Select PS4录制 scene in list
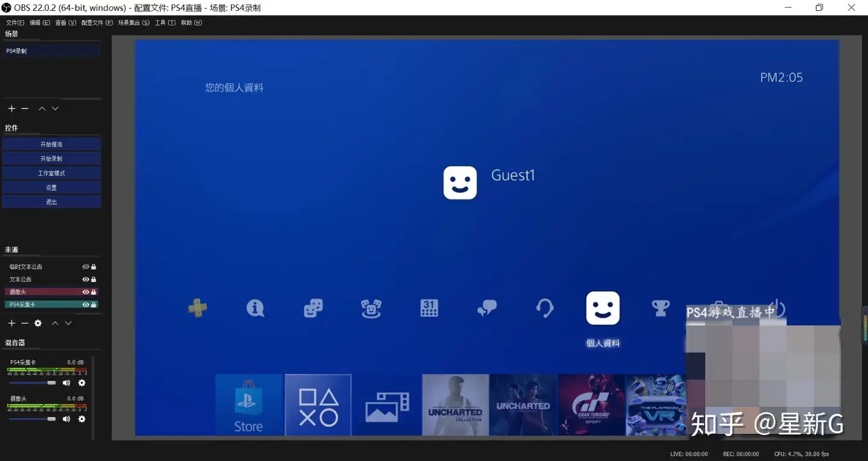Screen dimensions: 868x461 point(51,51)
